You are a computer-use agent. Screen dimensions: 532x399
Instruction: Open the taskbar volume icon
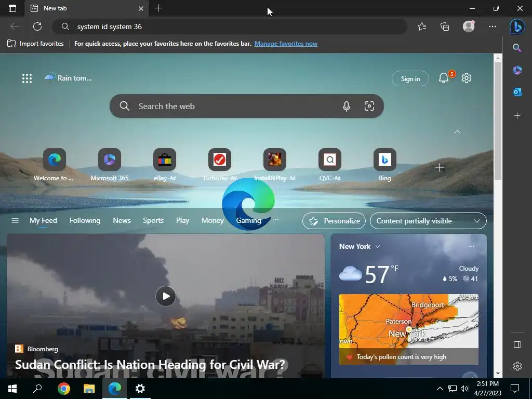pos(464,389)
